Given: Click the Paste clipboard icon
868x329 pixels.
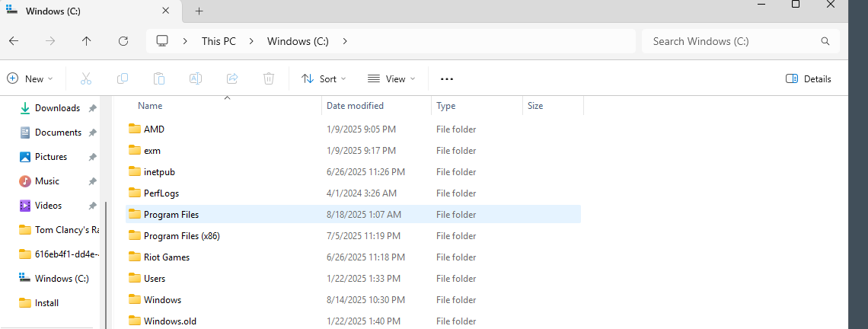Looking at the screenshot, I should tap(159, 78).
